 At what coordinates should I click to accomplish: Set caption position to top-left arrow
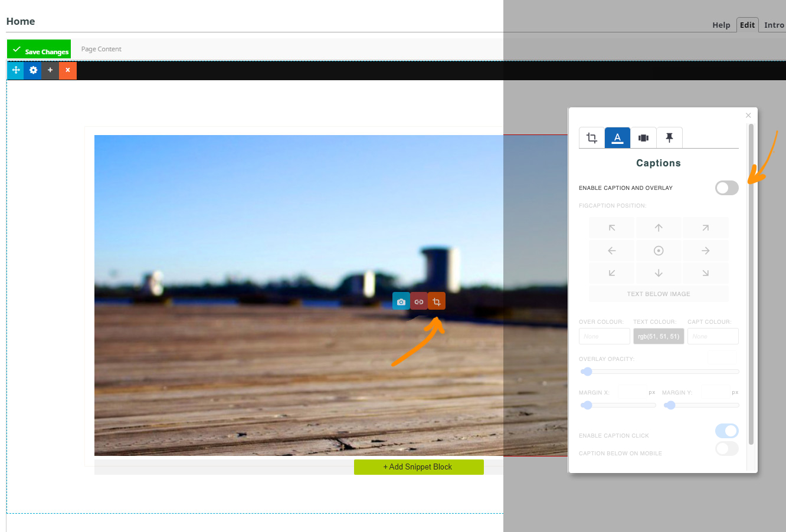tap(612, 228)
